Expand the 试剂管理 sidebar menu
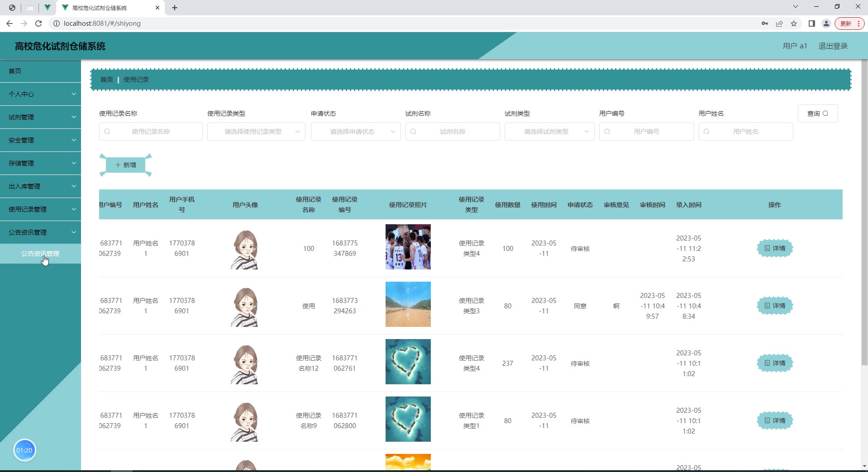Viewport: 868px width, 472px height. (40, 117)
